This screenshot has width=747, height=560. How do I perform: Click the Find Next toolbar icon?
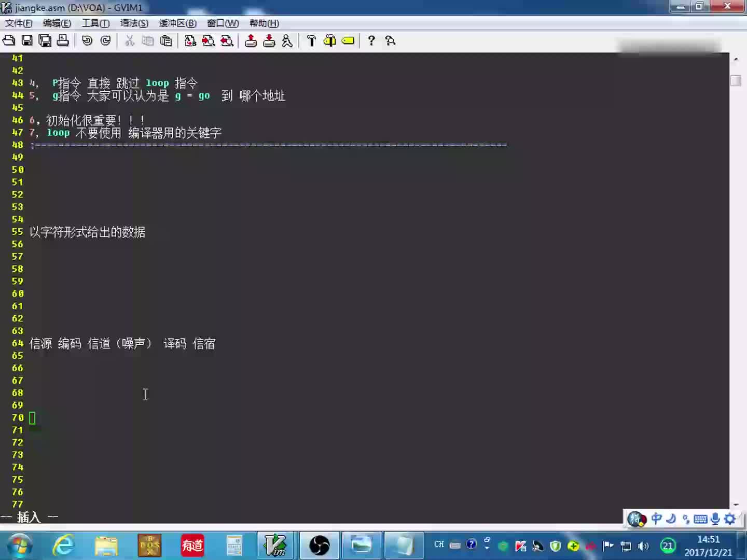tap(209, 40)
